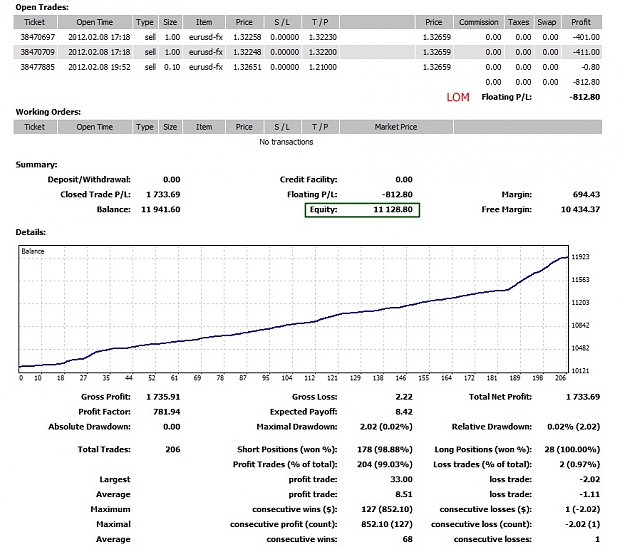Click the open price 1.32258

(x=247, y=37)
